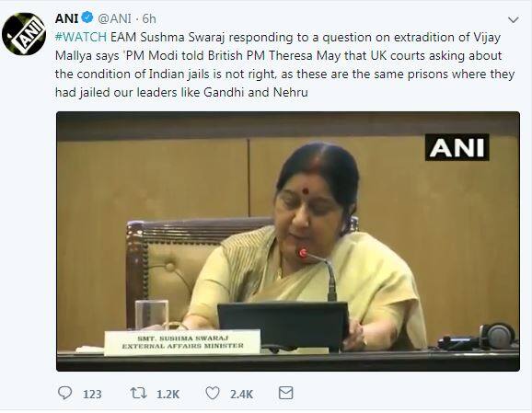This screenshot has width=532, height=413.
Task: Click the blue verified badge
Action: [x=87, y=17]
